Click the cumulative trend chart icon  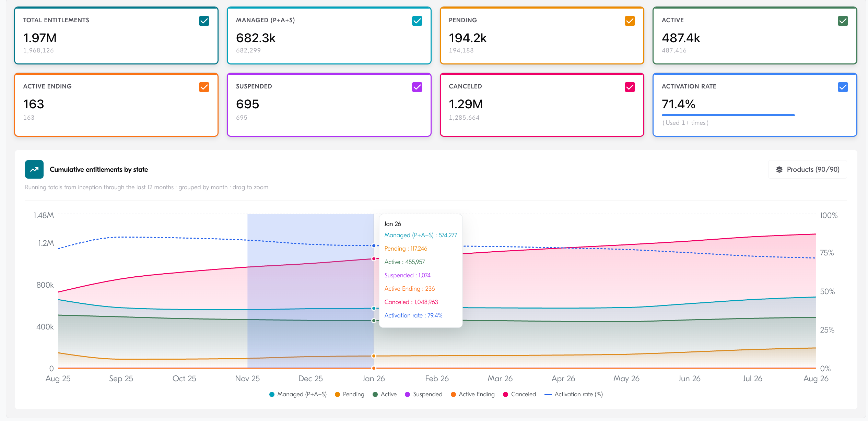[x=34, y=169]
